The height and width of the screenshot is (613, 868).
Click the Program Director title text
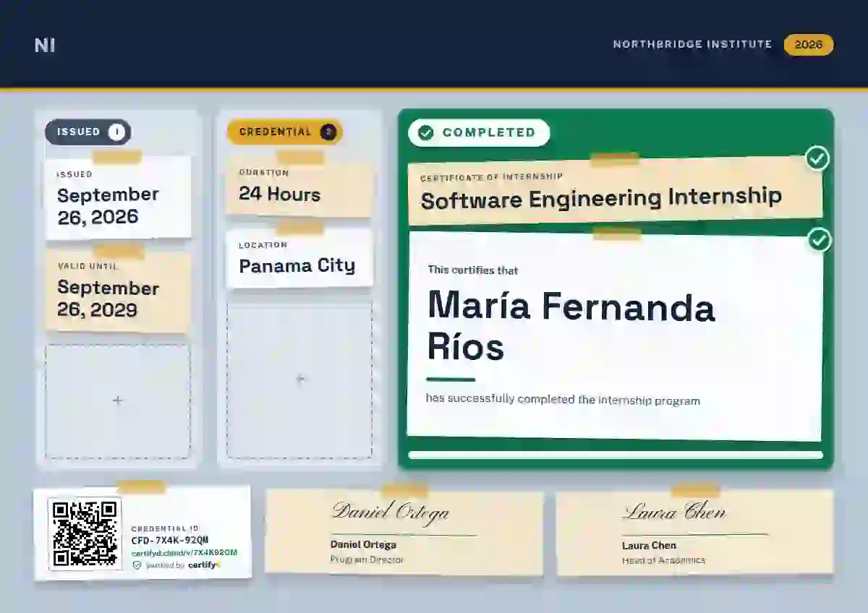coord(367,560)
